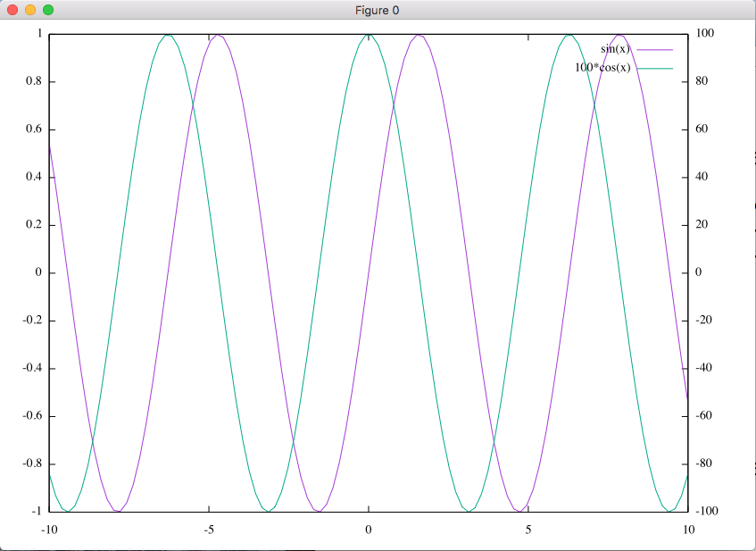Click the right y-axis label 100
This screenshot has width=756, height=551.
(x=705, y=33)
